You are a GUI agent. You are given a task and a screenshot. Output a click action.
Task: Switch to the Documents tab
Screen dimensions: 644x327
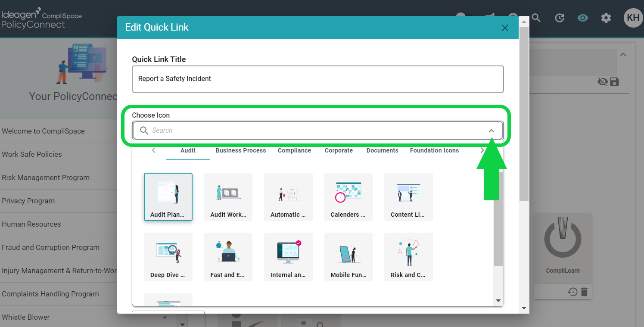(x=382, y=150)
